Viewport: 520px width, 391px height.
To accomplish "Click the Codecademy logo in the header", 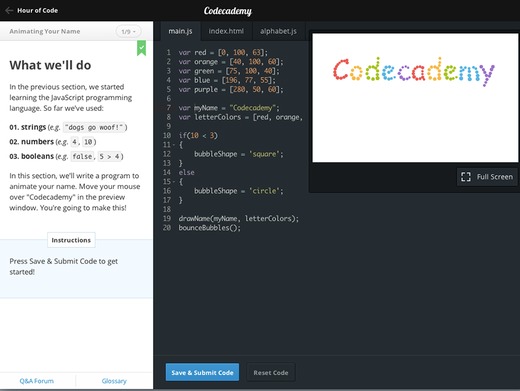I will click(228, 11).
